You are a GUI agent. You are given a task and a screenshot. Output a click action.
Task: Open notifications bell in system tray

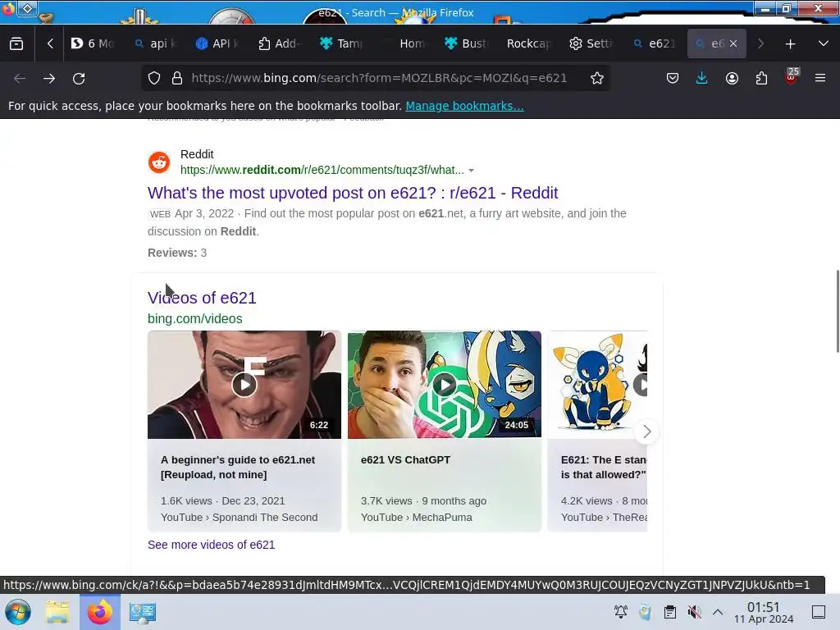(621, 612)
